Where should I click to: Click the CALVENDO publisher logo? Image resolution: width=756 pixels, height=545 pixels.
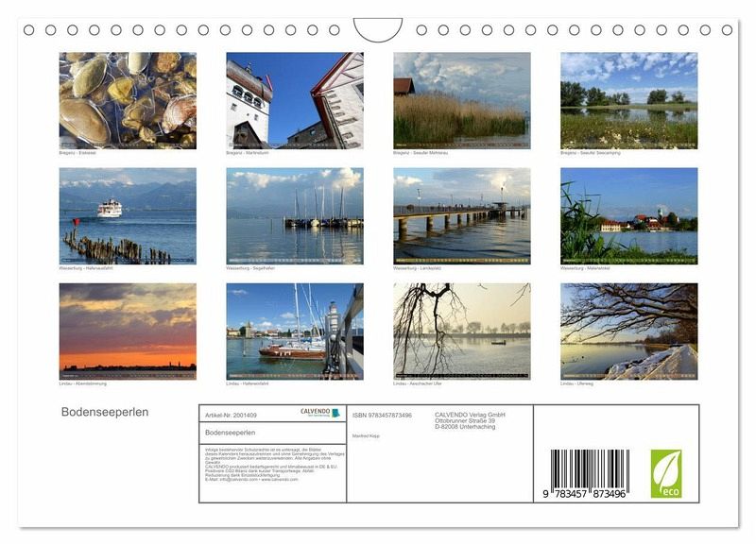(320, 413)
